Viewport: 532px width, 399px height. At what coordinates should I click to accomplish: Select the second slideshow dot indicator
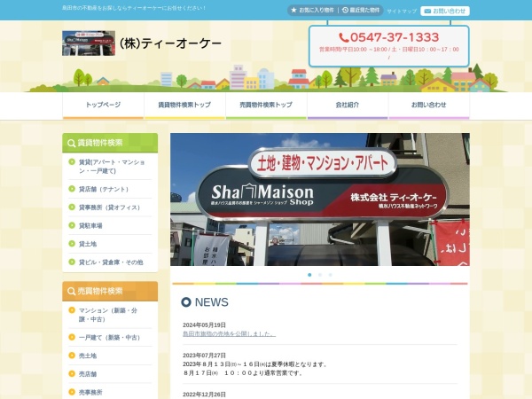pyautogui.click(x=320, y=275)
